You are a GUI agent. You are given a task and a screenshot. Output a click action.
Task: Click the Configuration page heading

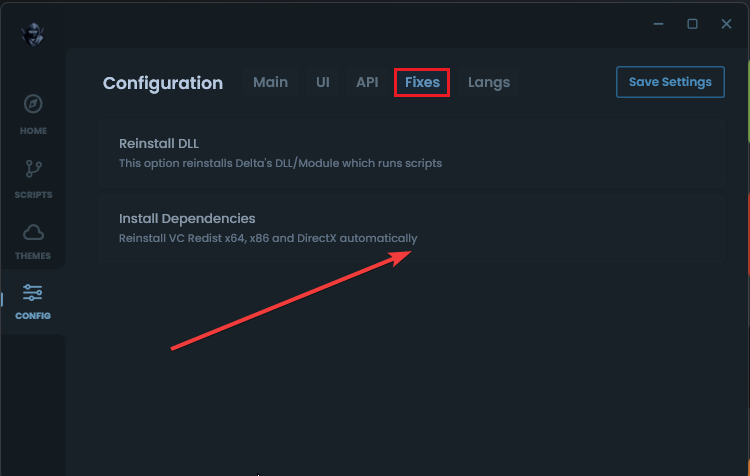coord(163,83)
